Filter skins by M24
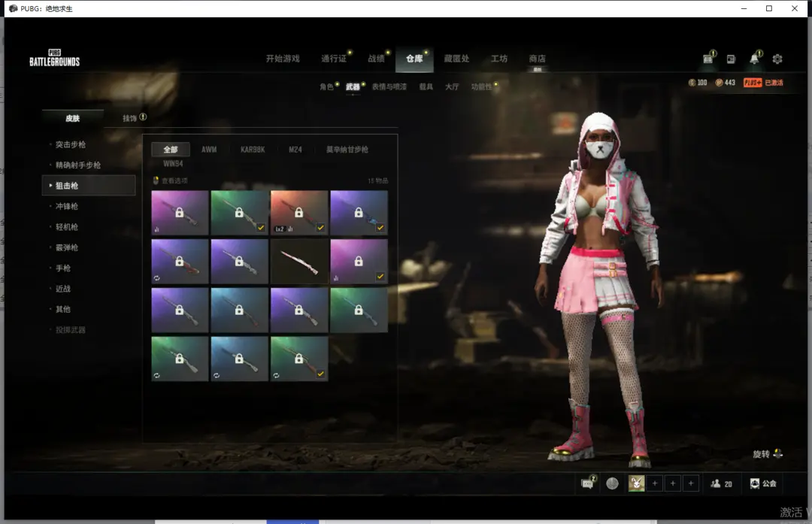The width and height of the screenshot is (812, 524). [x=295, y=150]
